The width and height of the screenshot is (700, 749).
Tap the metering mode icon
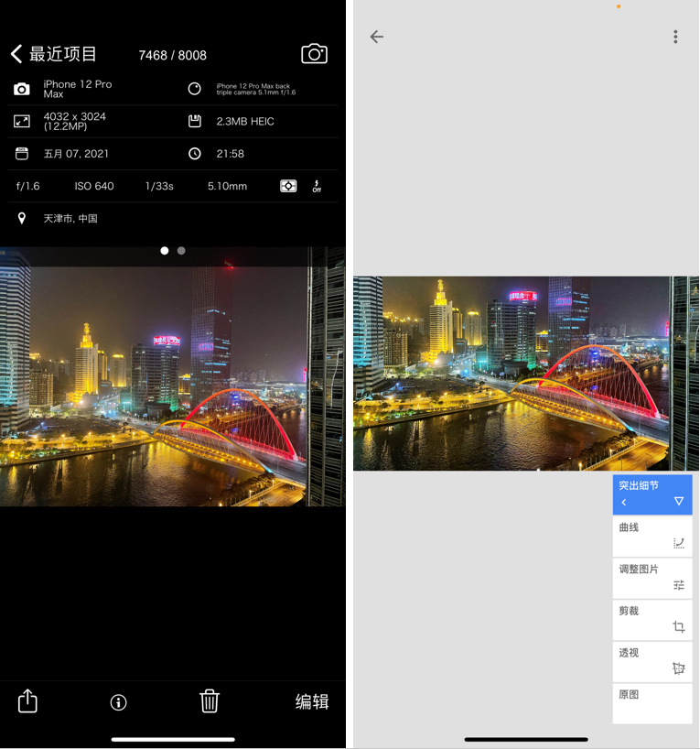(x=288, y=186)
